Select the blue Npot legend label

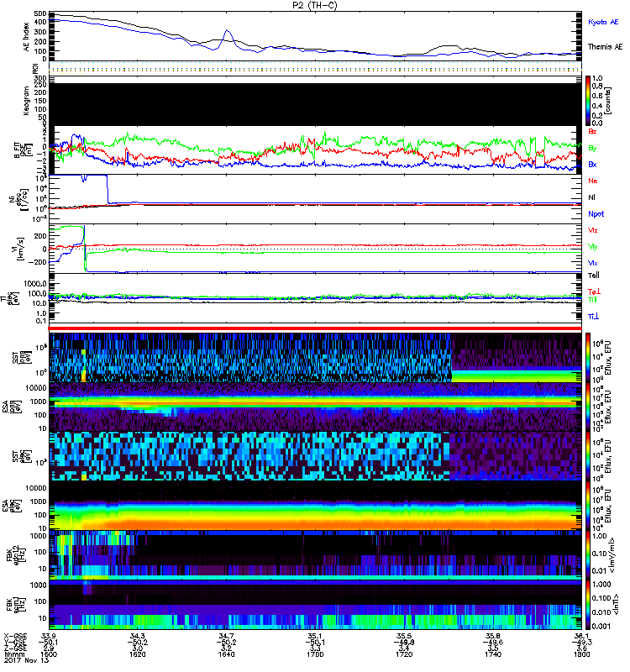point(596,214)
